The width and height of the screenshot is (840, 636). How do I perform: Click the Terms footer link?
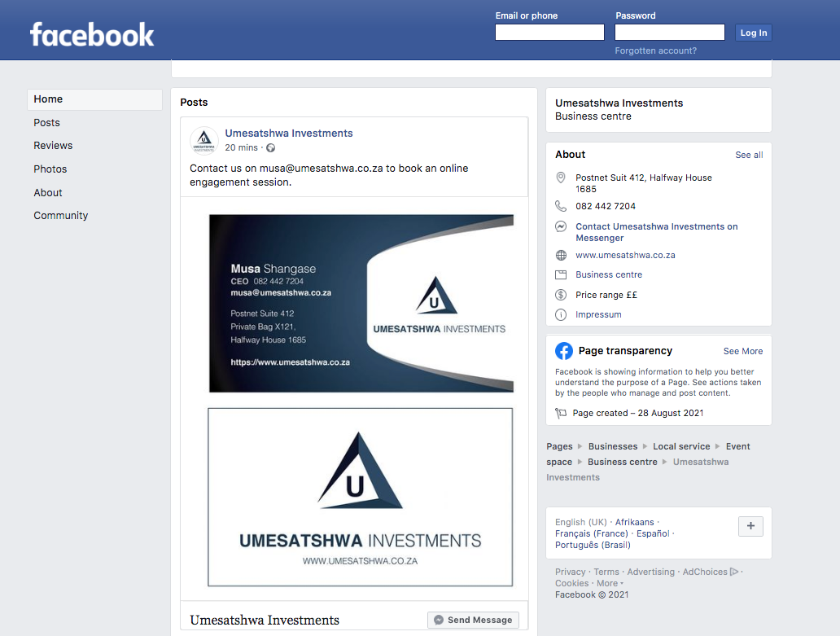[606, 572]
